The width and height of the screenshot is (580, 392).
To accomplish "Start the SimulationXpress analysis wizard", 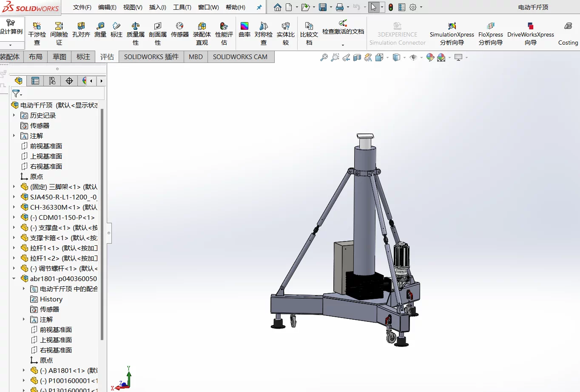I will (452, 34).
